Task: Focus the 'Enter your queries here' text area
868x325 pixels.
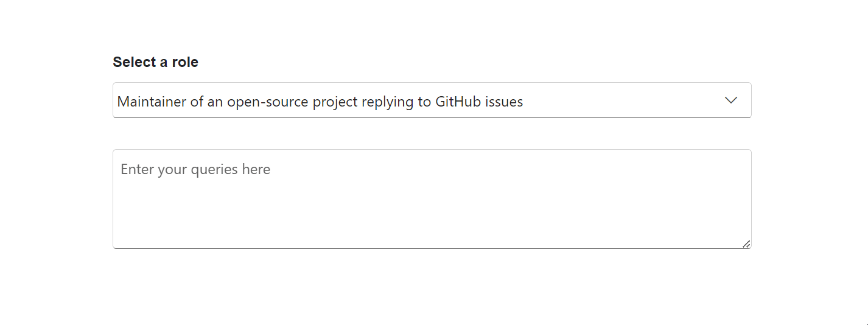Action: [x=432, y=199]
